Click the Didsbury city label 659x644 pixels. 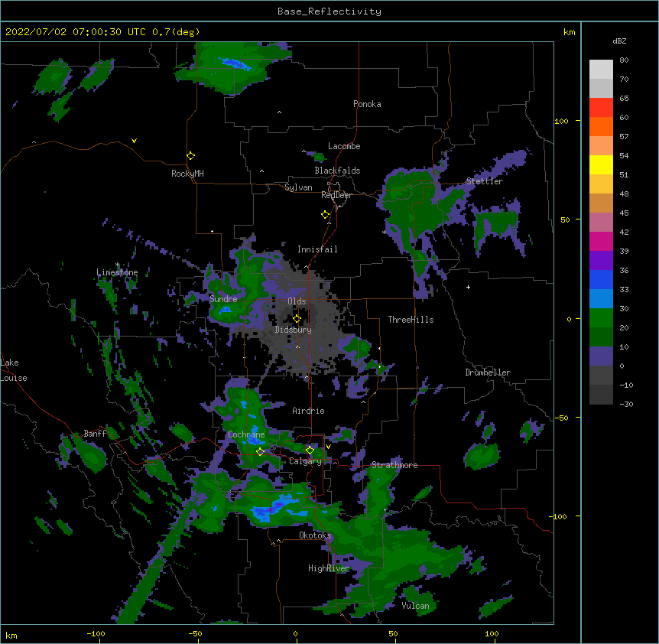coord(294,330)
